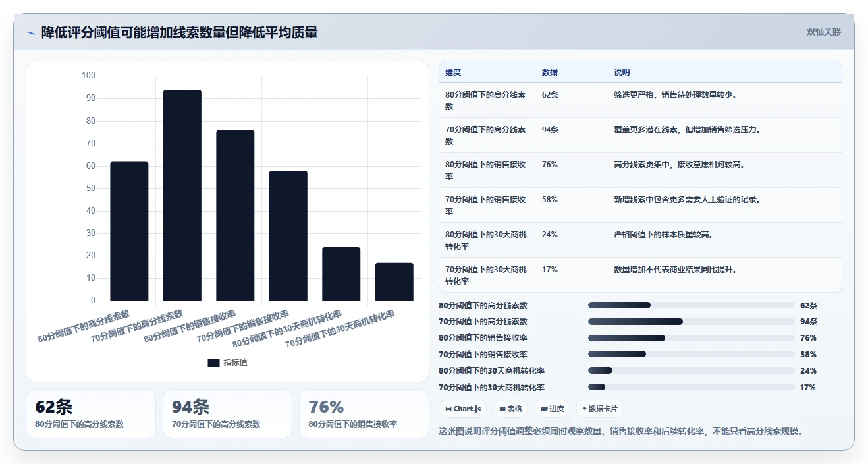Click the 94条 value in the table
This screenshot has width=868, height=464.
[x=551, y=129]
